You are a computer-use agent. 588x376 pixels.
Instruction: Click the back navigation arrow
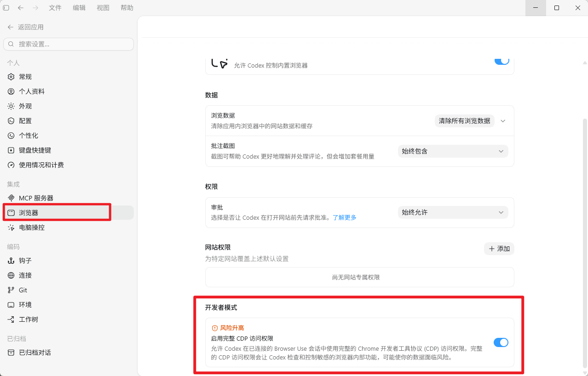[x=21, y=8]
